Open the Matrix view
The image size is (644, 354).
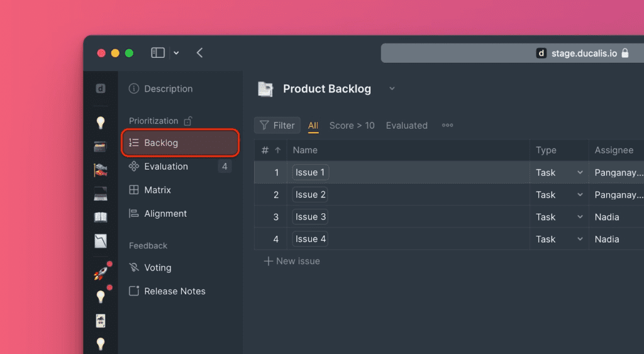(x=157, y=190)
